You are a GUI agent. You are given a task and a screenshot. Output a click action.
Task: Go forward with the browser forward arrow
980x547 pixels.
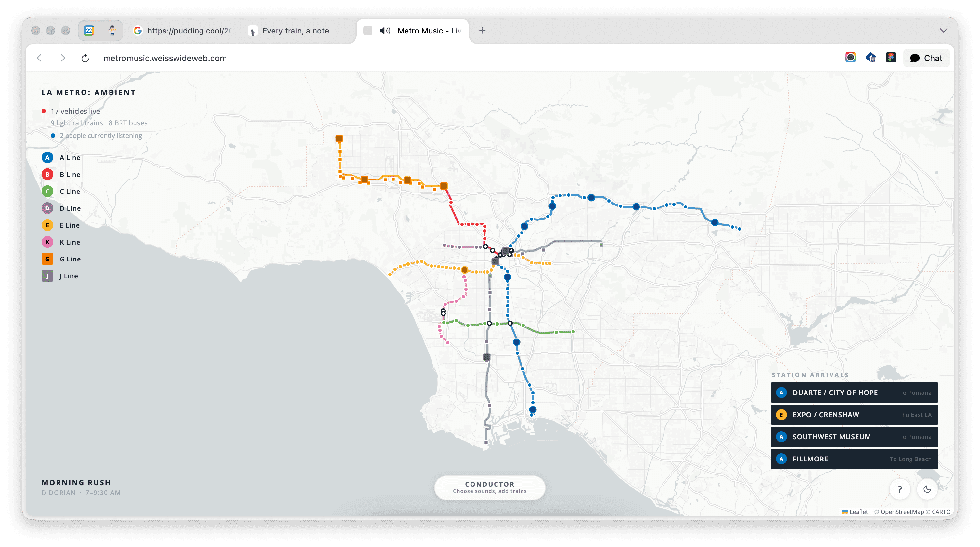(x=63, y=58)
